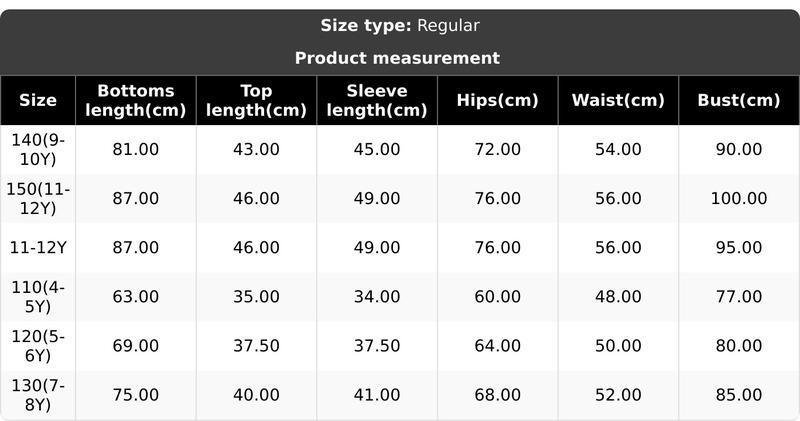This screenshot has width=800, height=421.
Task: Click the 52.00 waist value
Action: (x=618, y=394)
